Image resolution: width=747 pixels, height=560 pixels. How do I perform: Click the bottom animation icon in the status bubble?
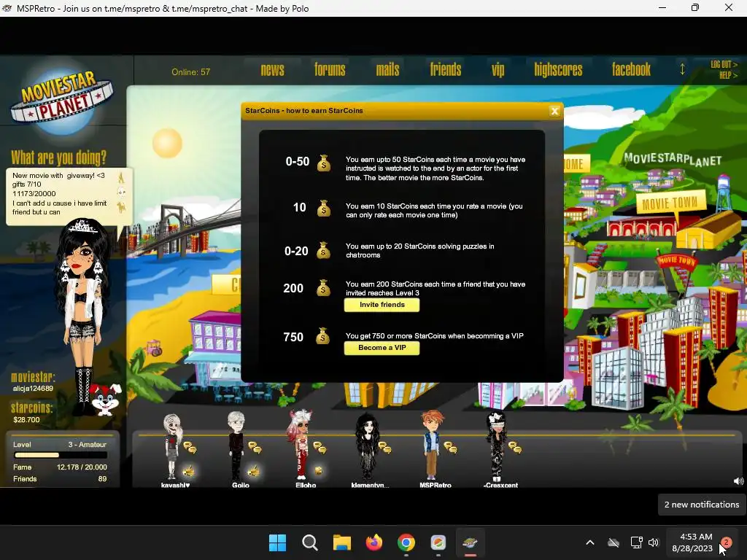click(122, 207)
